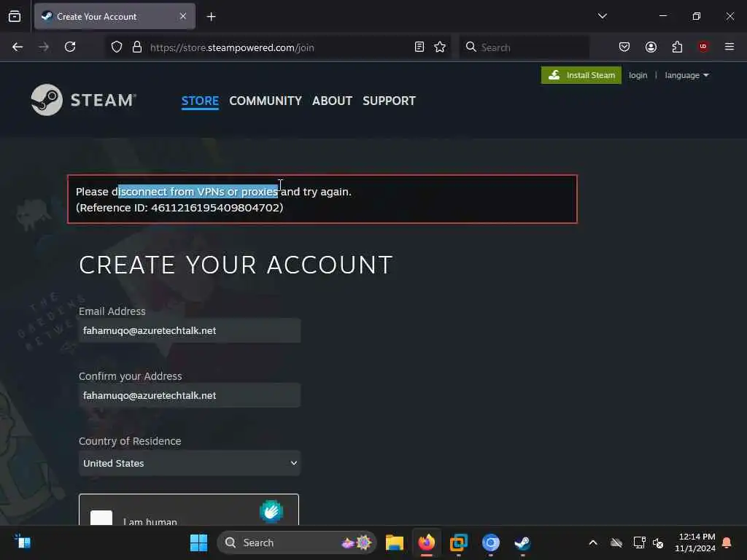Open the VirtualBox-style boxes taskbar icon

[459, 542]
